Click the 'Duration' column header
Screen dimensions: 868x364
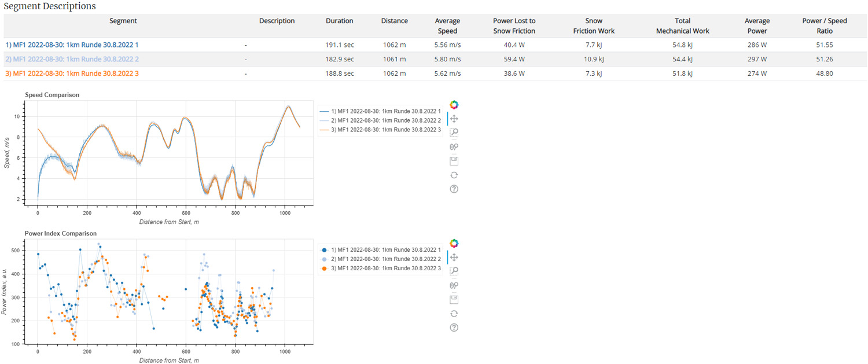(340, 21)
